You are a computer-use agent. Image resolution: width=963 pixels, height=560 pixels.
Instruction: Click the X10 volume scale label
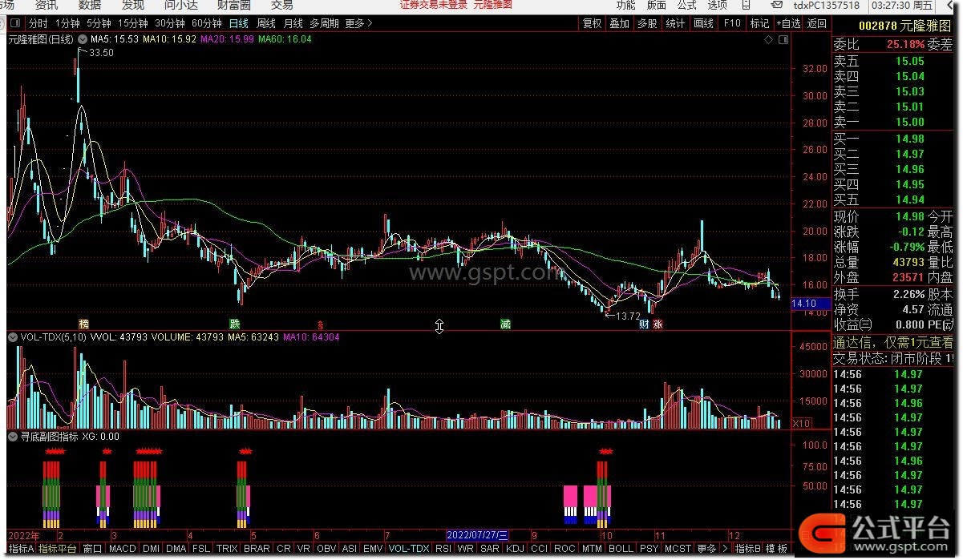point(801,423)
